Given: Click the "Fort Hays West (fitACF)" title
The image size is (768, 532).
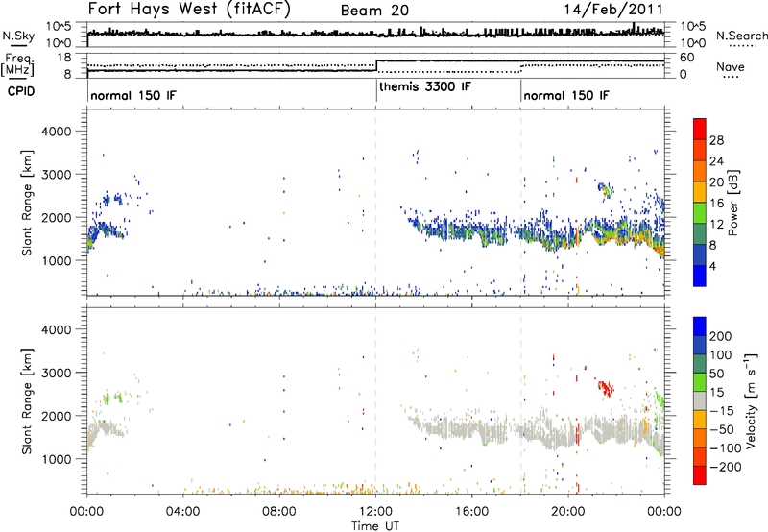Looking at the screenshot, I should click(188, 10).
